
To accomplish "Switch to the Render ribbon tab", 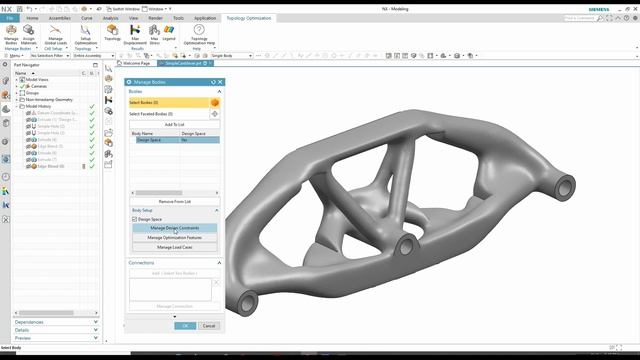I will [x=155, y=18].
